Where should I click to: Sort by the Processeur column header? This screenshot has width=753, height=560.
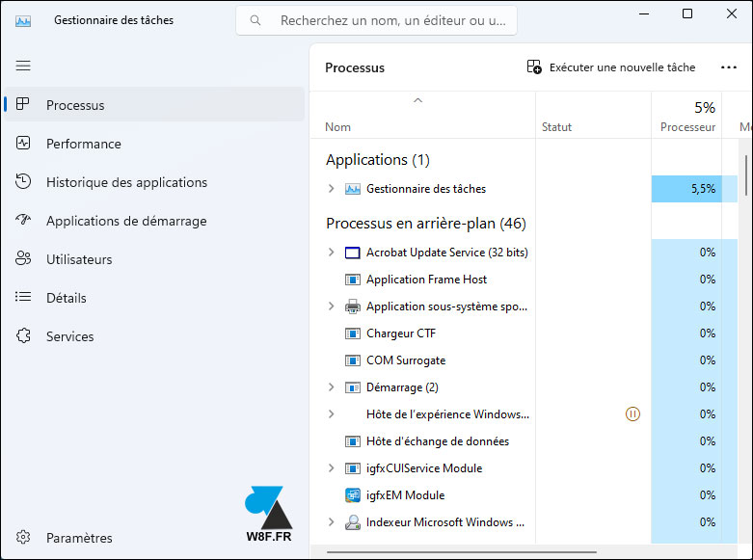[686, 116]
